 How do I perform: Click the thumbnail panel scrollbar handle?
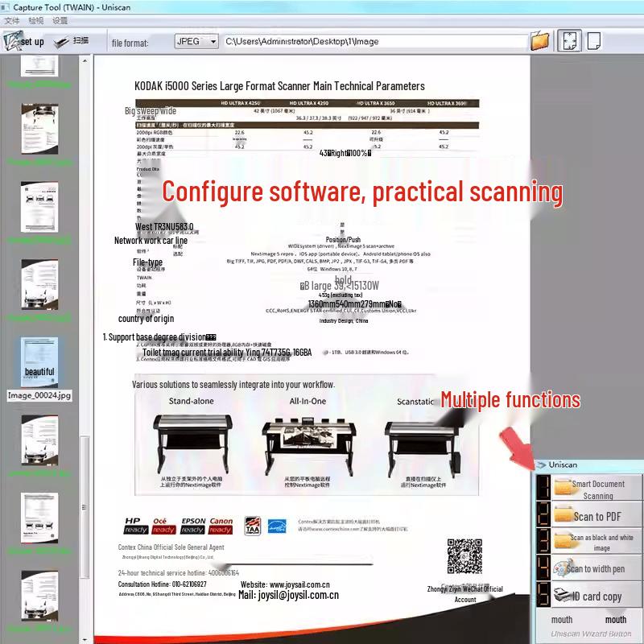click(85, 507)
